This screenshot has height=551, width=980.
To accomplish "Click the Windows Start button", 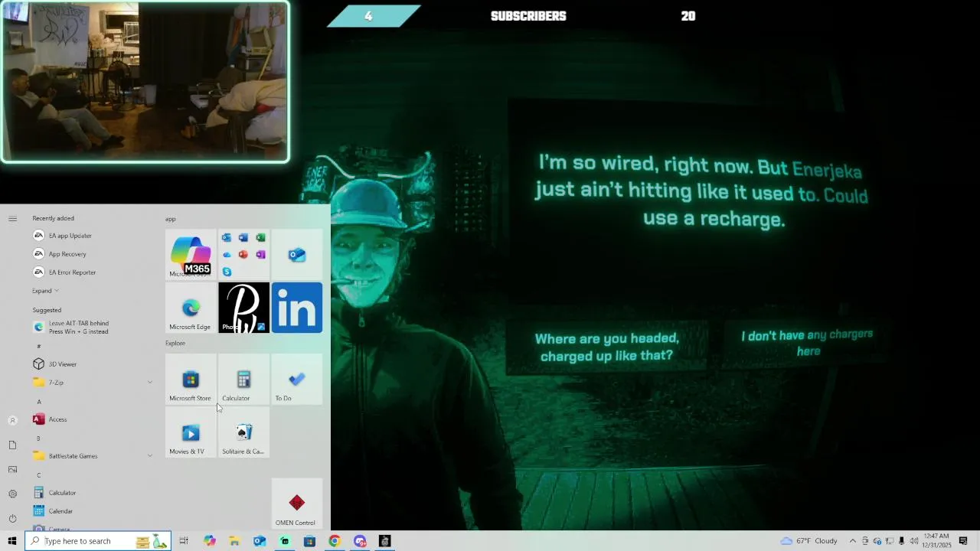I will point(12,541).
